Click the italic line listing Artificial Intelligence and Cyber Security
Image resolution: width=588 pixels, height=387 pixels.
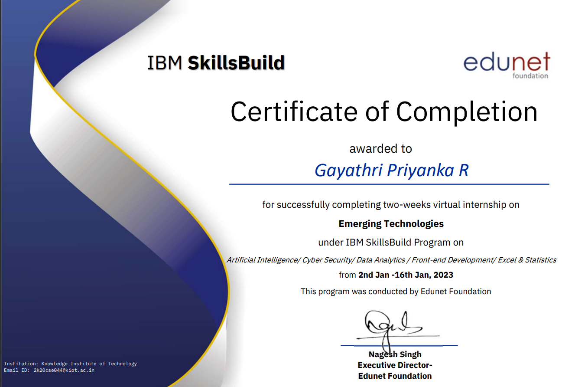click(391, 260)
